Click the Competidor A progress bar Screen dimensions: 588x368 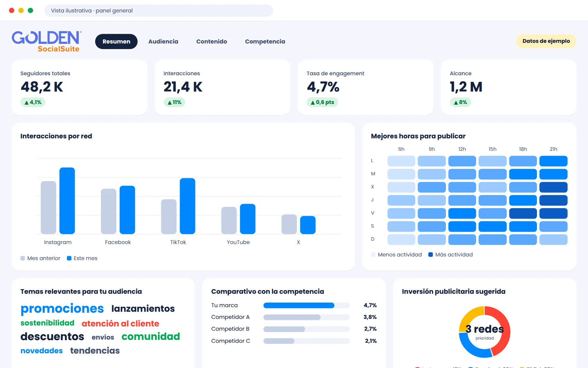click(306, 317)
